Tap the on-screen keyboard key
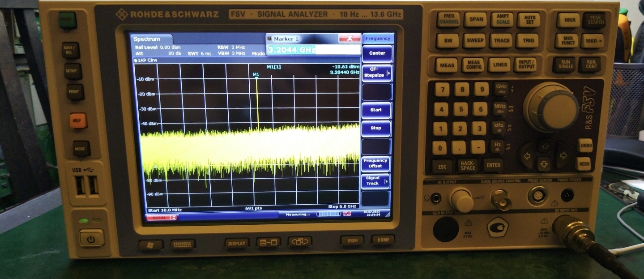Image resolution: width=644 pixels, height=279 pixels. (x=183, y=245)
